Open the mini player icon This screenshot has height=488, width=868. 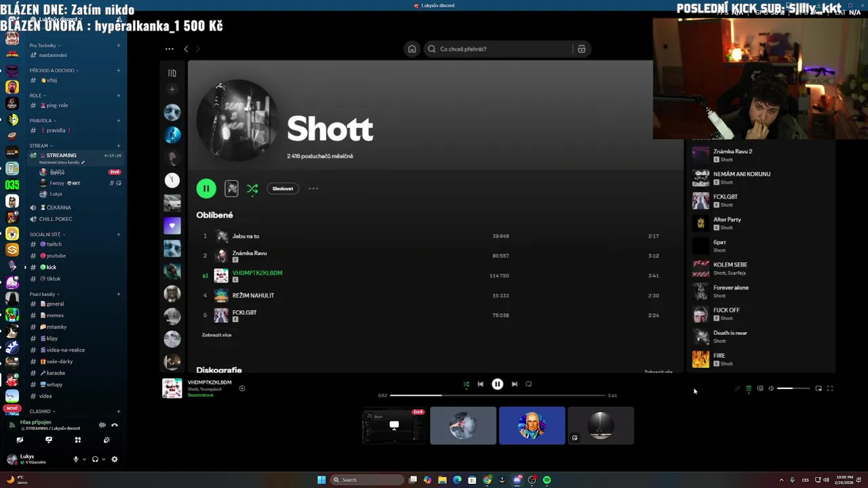tap(818, 388)
